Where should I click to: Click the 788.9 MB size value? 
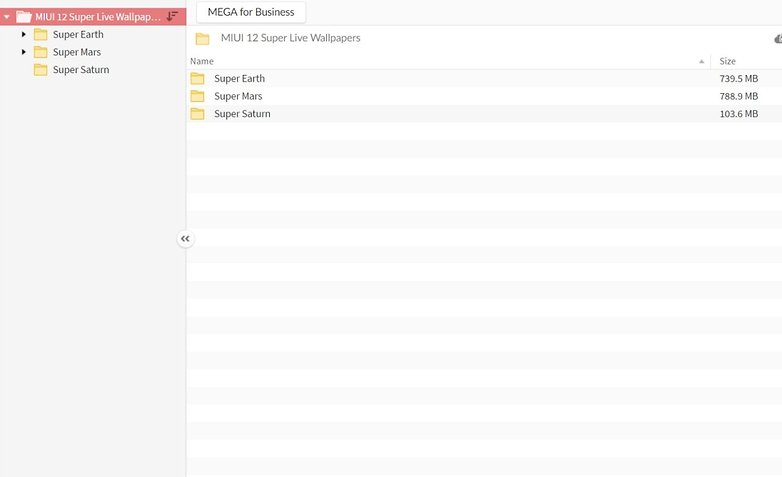739,96
